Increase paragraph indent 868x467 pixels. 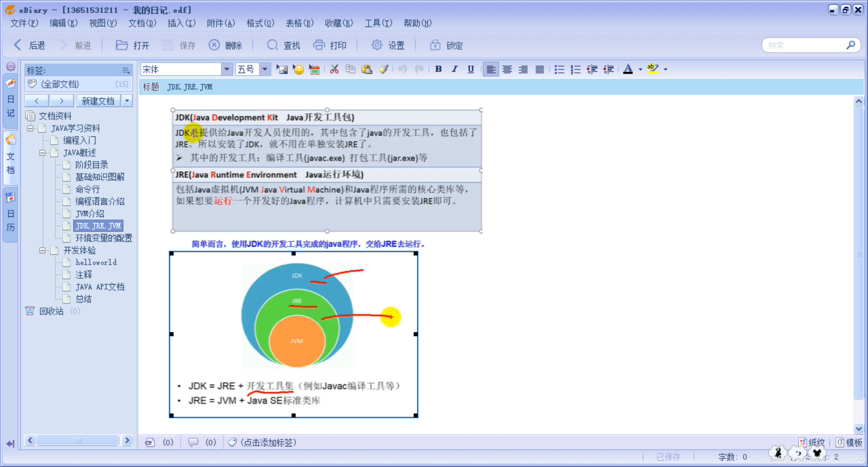tap(609, 69)
